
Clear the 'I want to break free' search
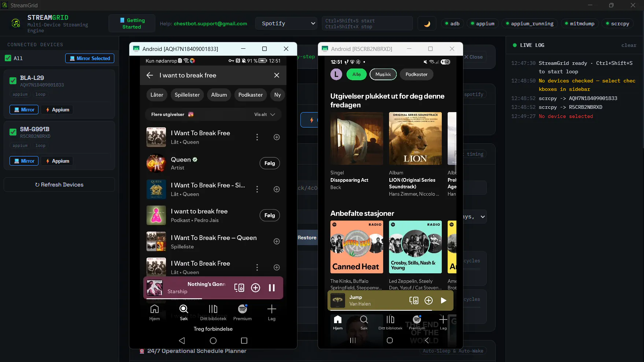[277, 75]
